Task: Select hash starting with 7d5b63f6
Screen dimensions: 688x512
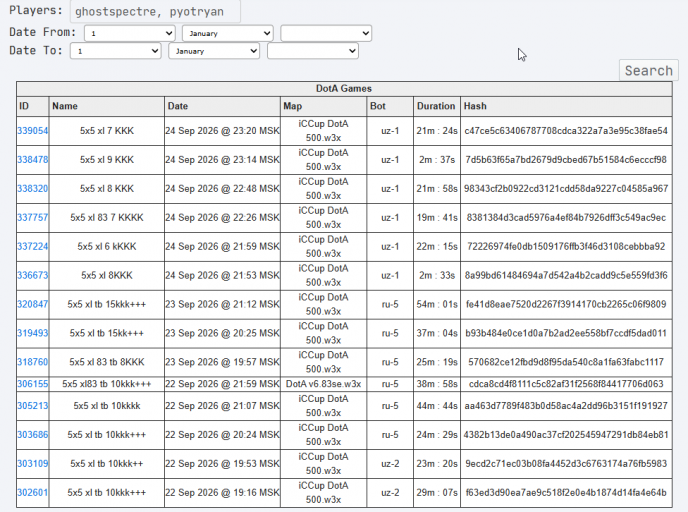Action: (566, 160)
